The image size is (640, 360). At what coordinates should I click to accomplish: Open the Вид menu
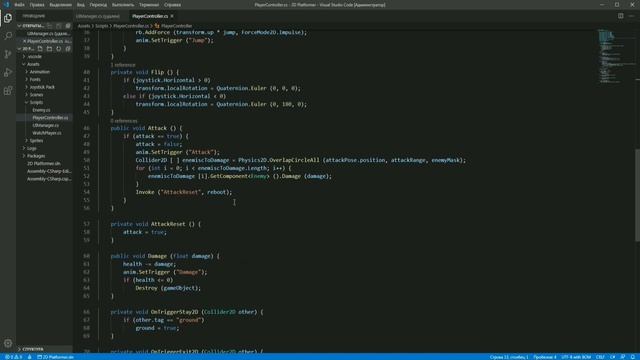tap(81, 5)
